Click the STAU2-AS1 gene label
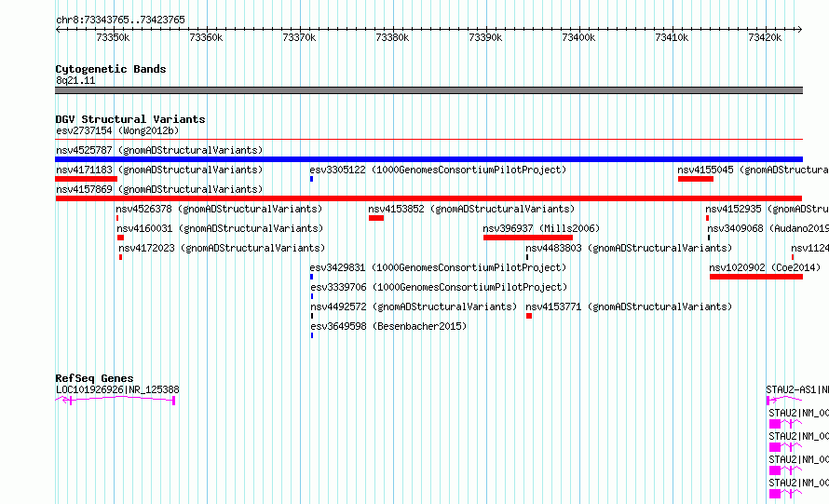 (x=797, y=389)
